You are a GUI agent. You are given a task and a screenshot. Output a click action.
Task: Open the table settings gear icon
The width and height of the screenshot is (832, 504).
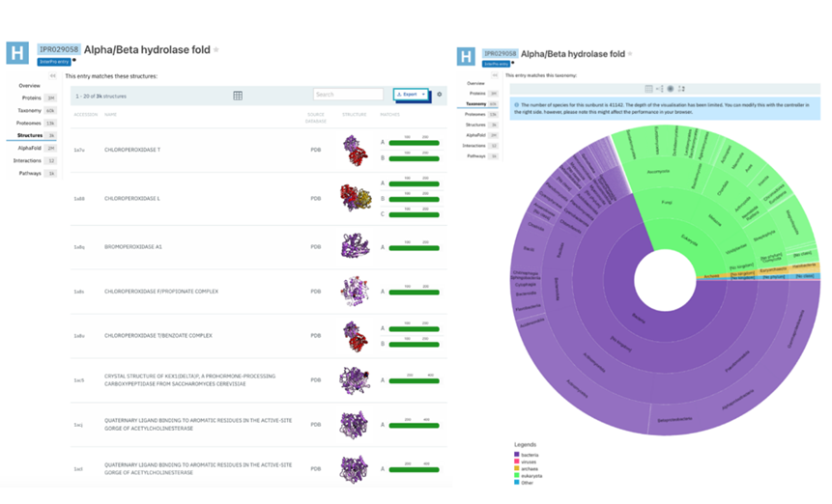[x=439, y=95]
